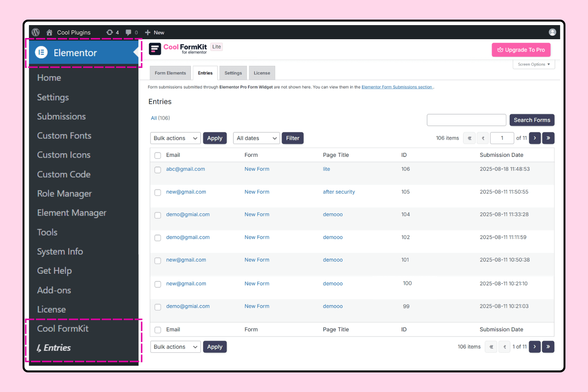
Task: Open the All dates filter dropdown
Action: [x=256, y=138]
